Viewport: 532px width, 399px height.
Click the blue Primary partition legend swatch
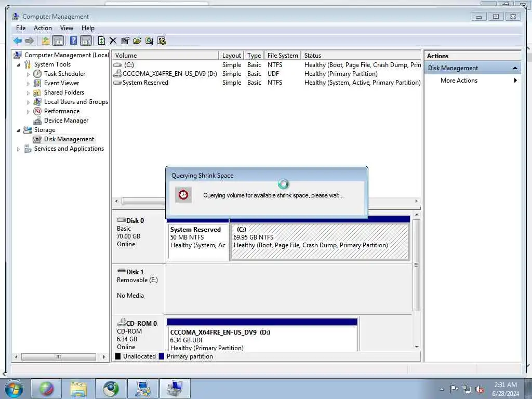click(x=162, y=356)
